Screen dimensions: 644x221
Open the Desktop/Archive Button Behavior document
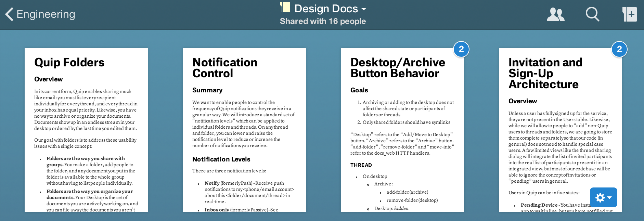pos(402,130)
